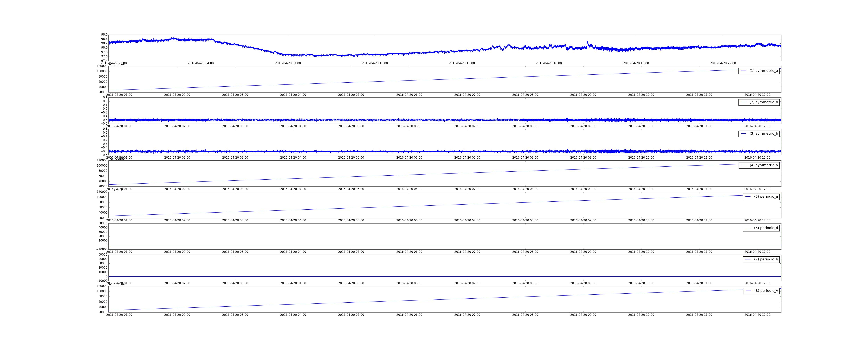Click the "(8) periodic_v" legend label
The height and width of the screenshot is (347, 868).
[x=766, y=291]
